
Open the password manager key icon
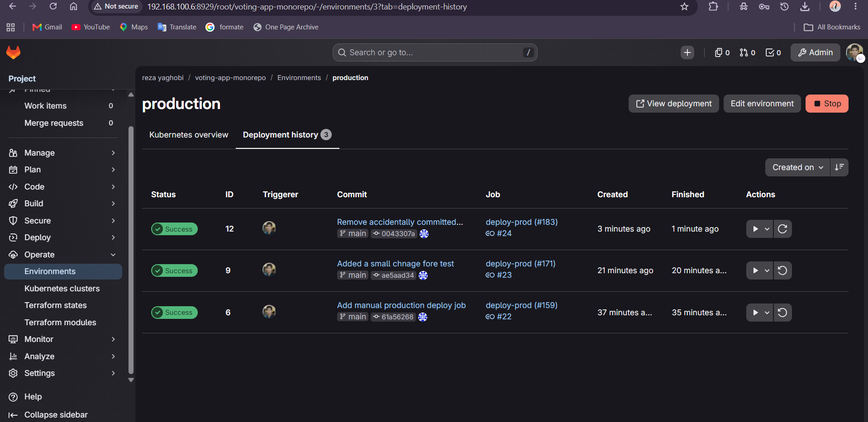tap(764, 6)
